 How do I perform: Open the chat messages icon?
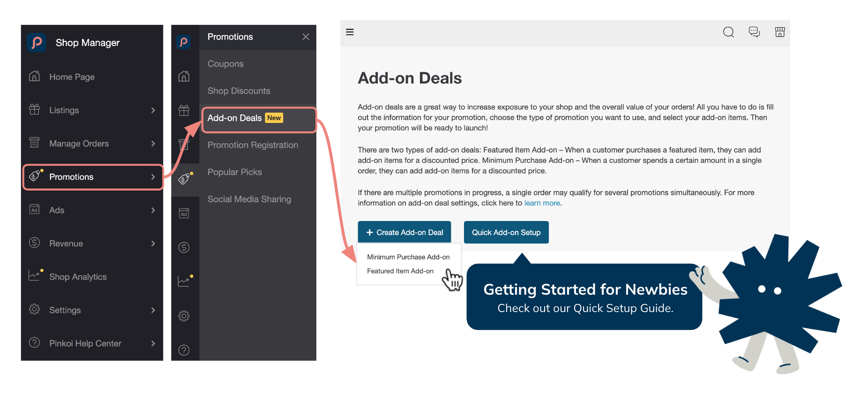[754, 32]
